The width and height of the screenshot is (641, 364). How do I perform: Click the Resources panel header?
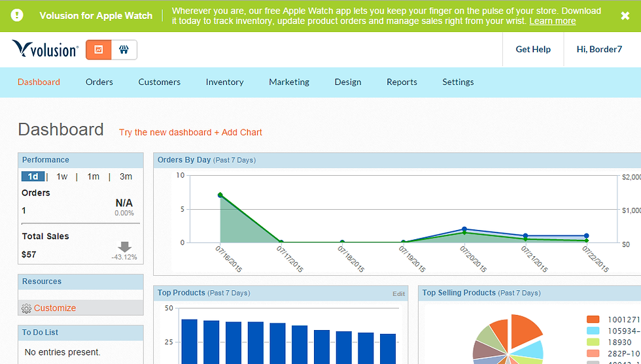80,282
